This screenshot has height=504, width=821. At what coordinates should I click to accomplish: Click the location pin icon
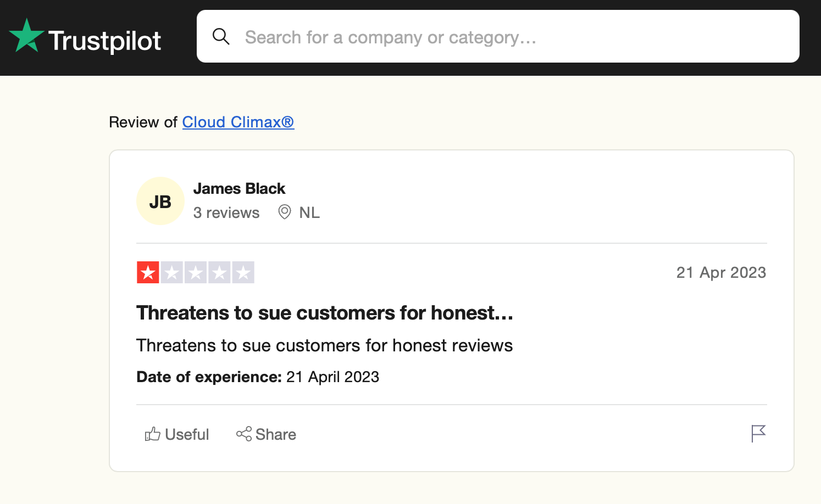[x=285, y=212]
